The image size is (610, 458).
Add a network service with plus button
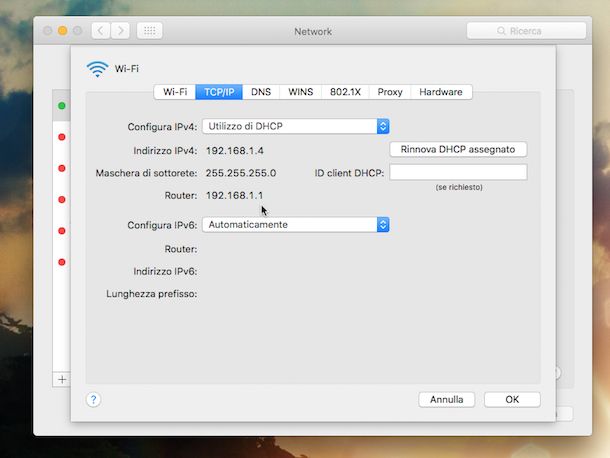point(62,379)
